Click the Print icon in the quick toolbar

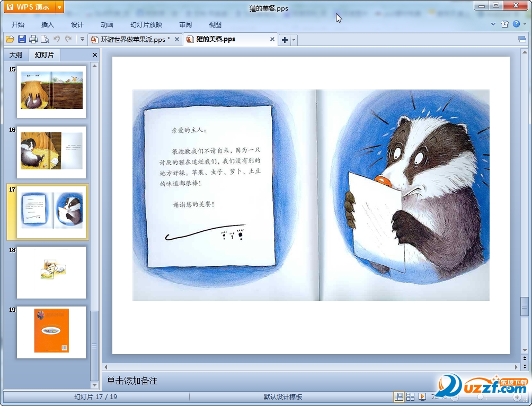(x=33, y=39)
